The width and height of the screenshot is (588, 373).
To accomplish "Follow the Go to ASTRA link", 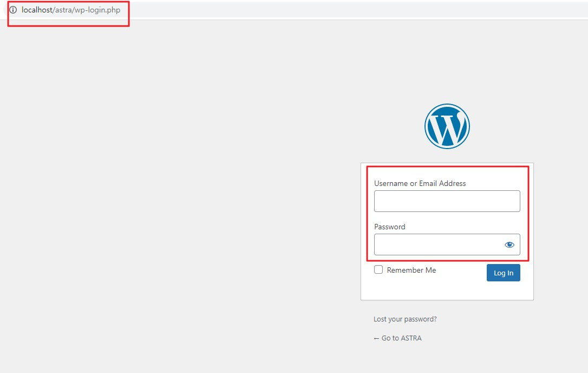I will click(x=397, y=338).
